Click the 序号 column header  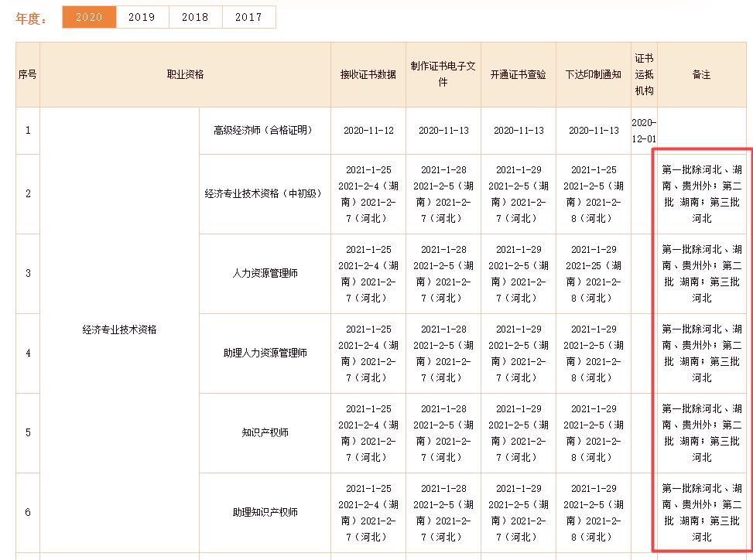click(x=27, y=74)
